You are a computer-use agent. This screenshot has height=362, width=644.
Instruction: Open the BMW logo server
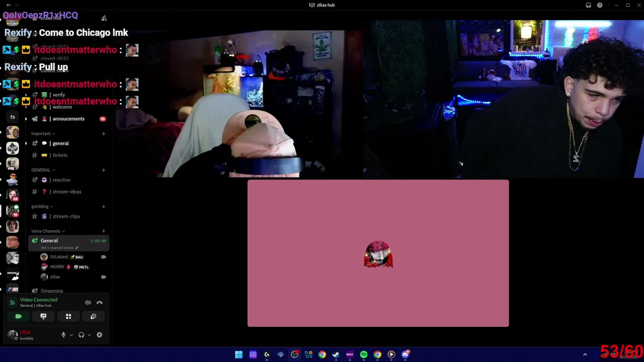(x=13, y=289)
